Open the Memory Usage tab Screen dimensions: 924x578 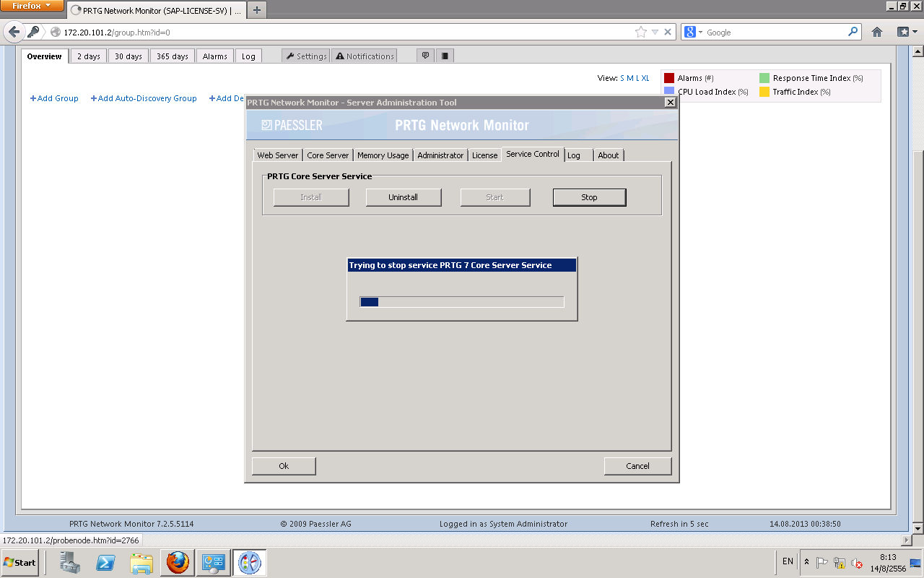[383, 155]
